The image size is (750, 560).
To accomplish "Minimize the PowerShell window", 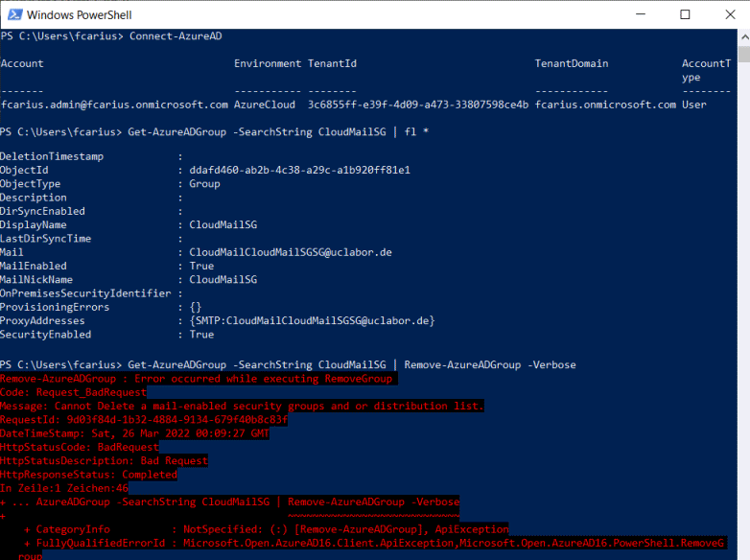I will point(641,14).
